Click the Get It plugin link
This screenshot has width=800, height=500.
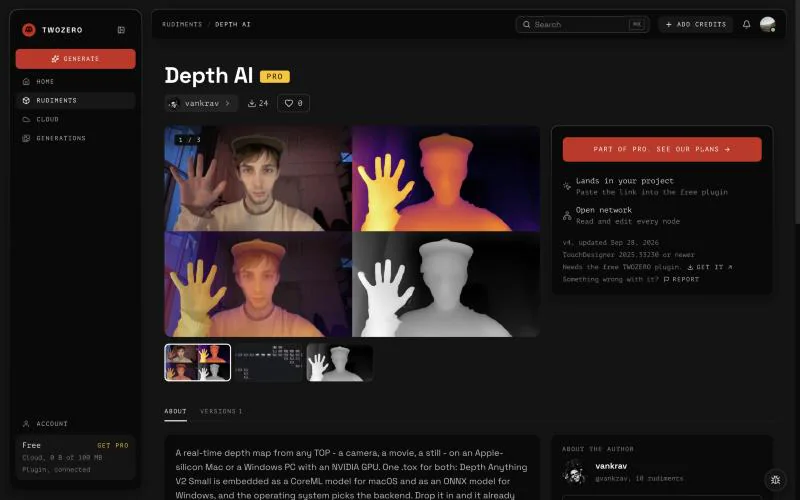coord(710,267)
